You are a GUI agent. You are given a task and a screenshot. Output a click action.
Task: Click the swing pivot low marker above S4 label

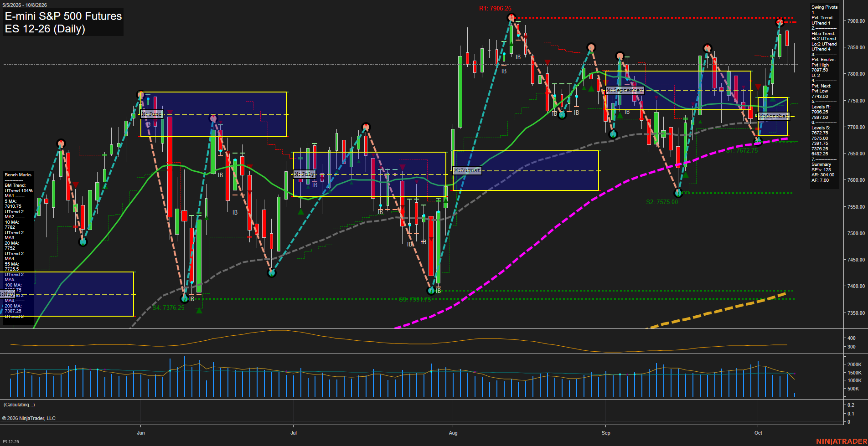pos(185,299)
